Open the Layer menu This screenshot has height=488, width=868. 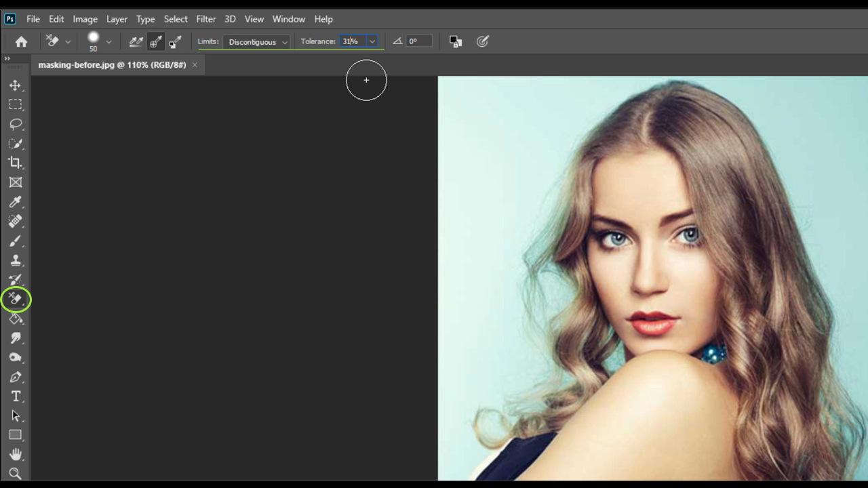click(x=117, y=19)
